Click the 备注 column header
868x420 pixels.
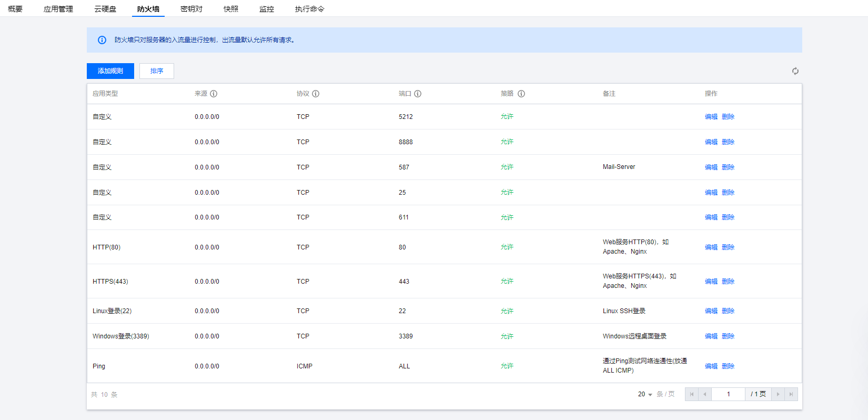[x=609, y=94]
